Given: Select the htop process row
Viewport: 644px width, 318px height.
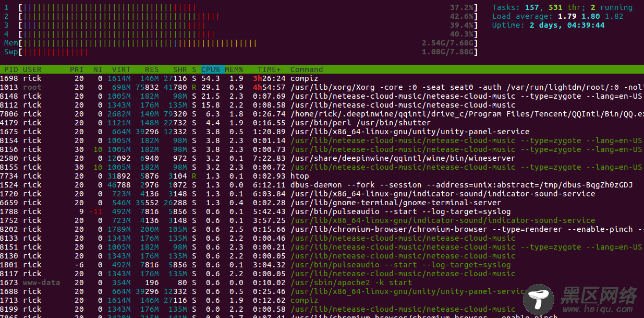Looking at the screenshot, I should pyautogui.click(x=322, y=176).
